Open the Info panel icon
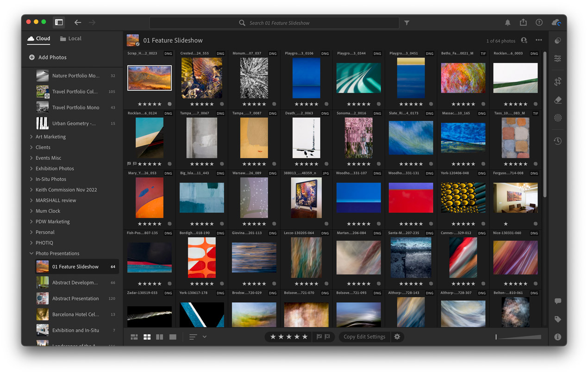 pyautogui.click(x=557, y=337)
